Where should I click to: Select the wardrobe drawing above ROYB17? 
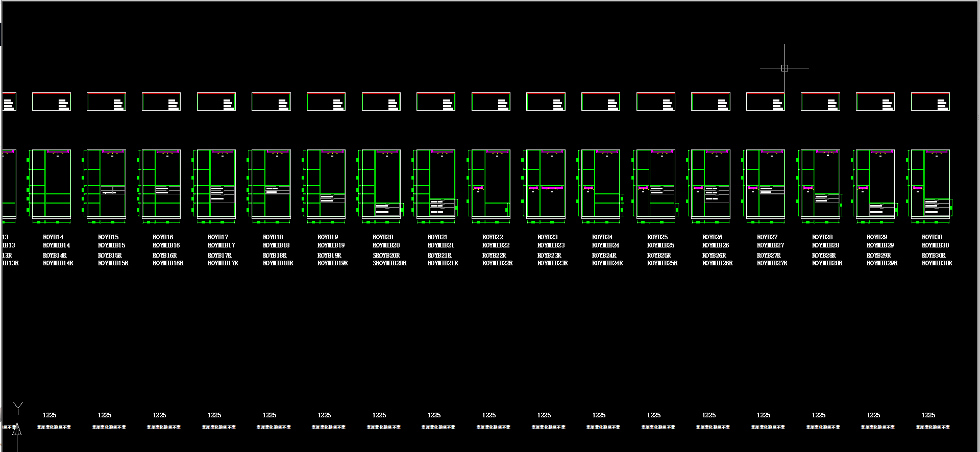216,184
